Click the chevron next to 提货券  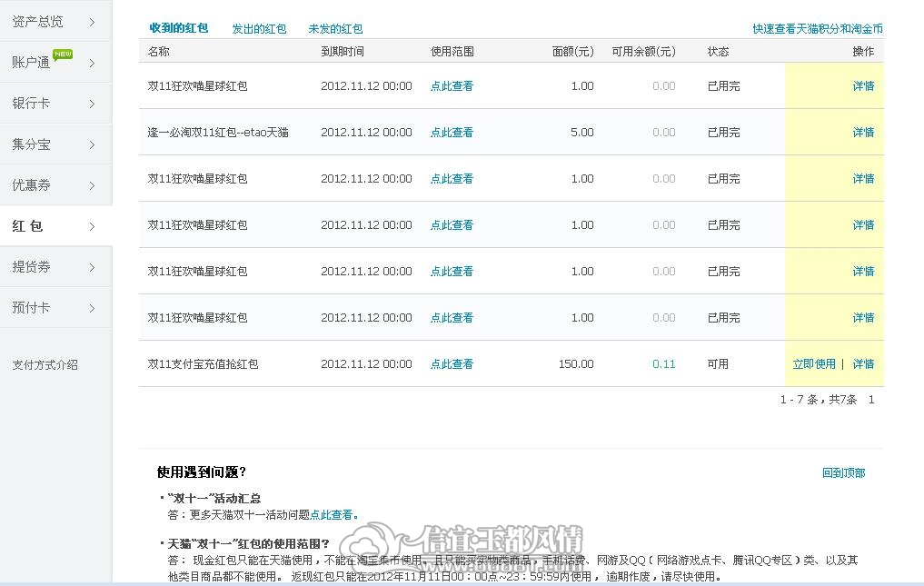tap(92, 267)
